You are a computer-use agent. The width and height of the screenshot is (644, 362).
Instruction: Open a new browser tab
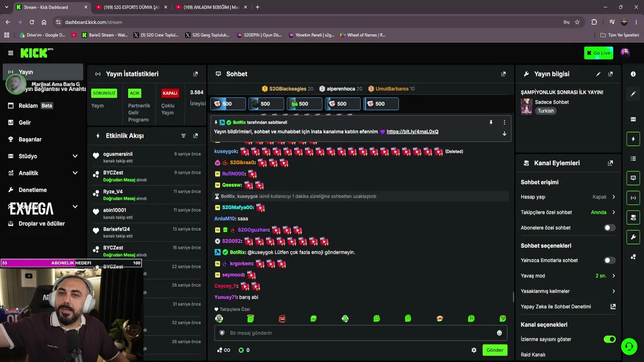point(257,7)
